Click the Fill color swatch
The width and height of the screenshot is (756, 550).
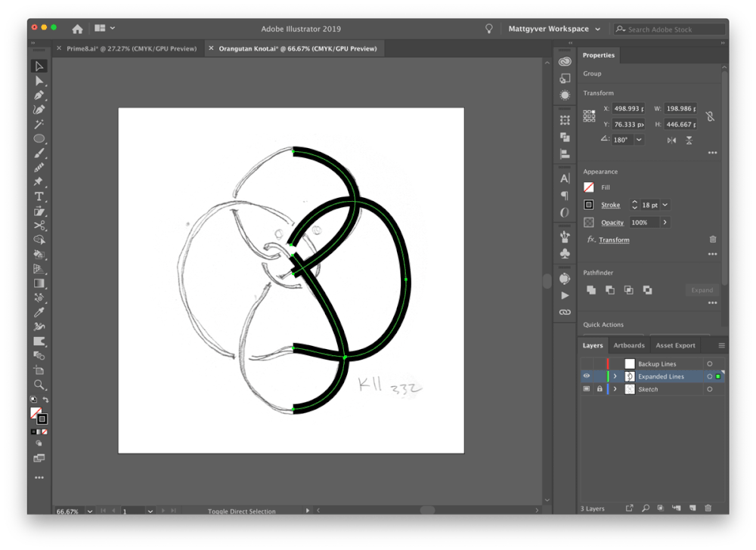point(590,187)
